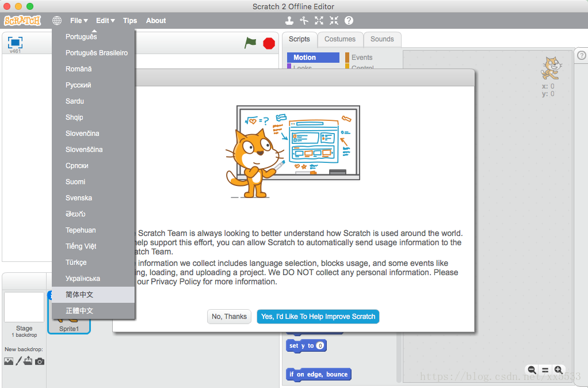Click the Scratch logo
This screenshot has width=588, height=388.
(22, 20)
